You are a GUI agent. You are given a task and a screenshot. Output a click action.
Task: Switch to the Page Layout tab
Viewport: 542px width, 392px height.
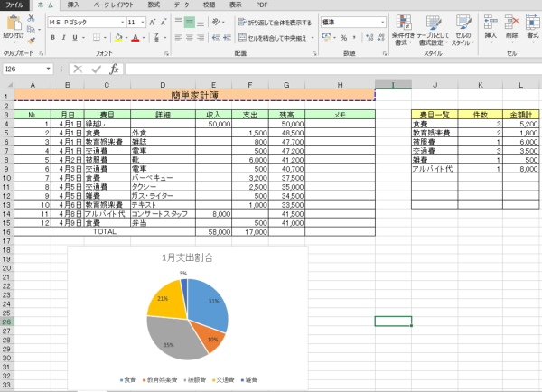[x=114, y=5]
